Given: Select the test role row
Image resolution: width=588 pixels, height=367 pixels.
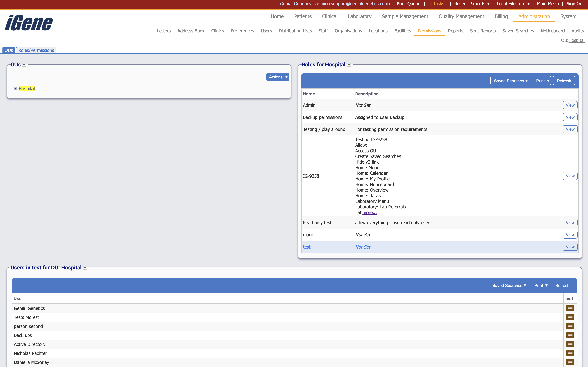Looking at the screenshot, I should [307, 247].
